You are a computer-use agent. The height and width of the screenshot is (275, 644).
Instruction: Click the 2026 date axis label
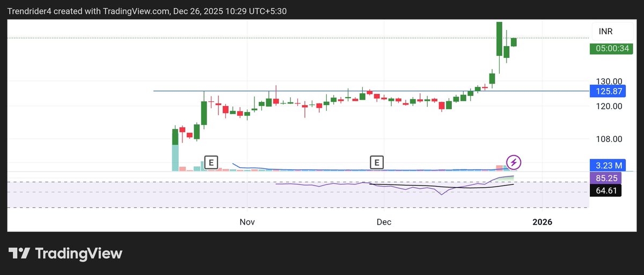[542, 221]
